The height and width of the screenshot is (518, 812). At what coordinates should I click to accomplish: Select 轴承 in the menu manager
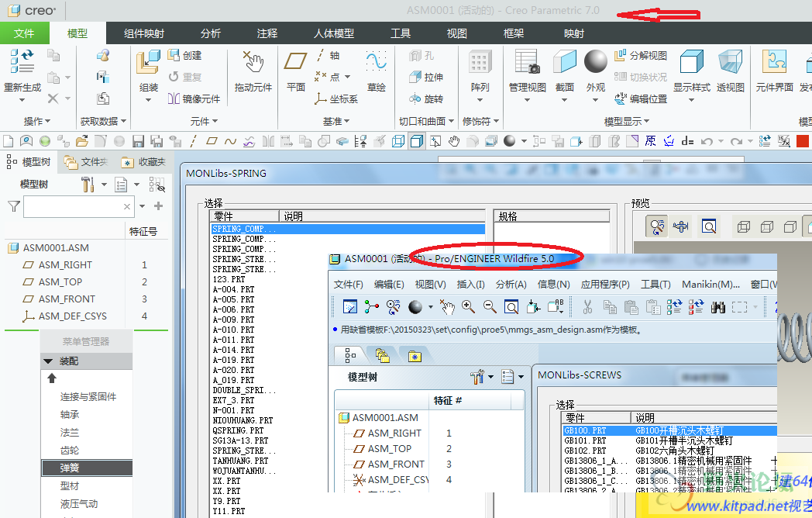click(x=70, y=414)
